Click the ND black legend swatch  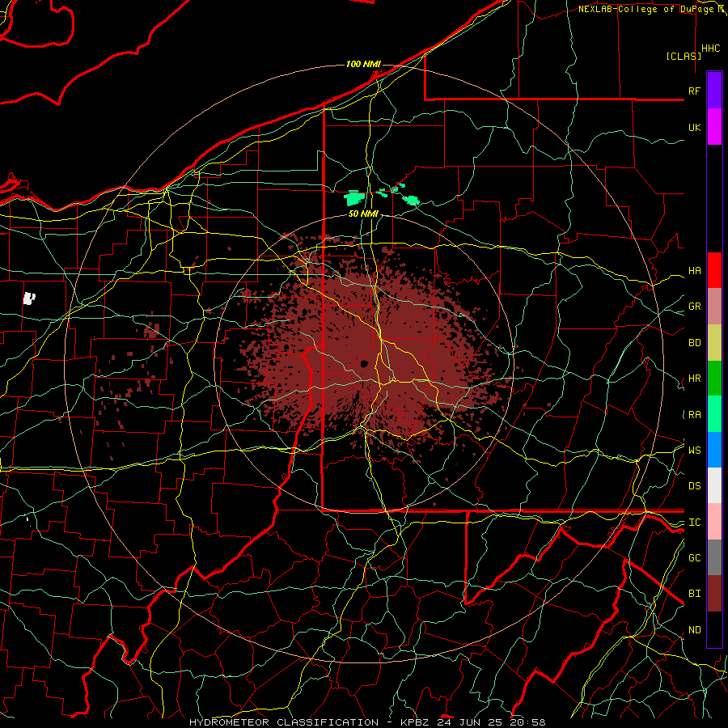(714, 629)
